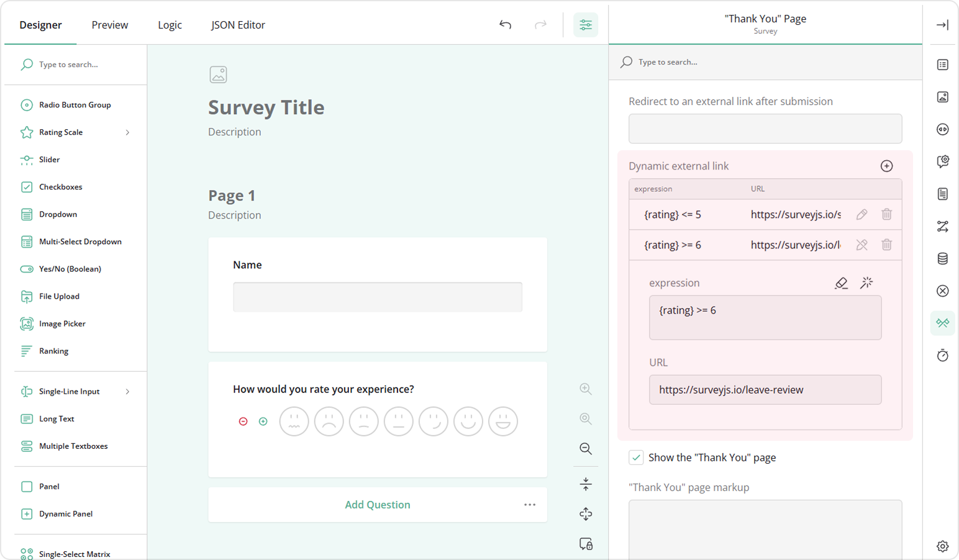Open the survey settings panel via the settings toggle icon
The width and height of the screenshot is (959, 560).
tap(586, 25)
